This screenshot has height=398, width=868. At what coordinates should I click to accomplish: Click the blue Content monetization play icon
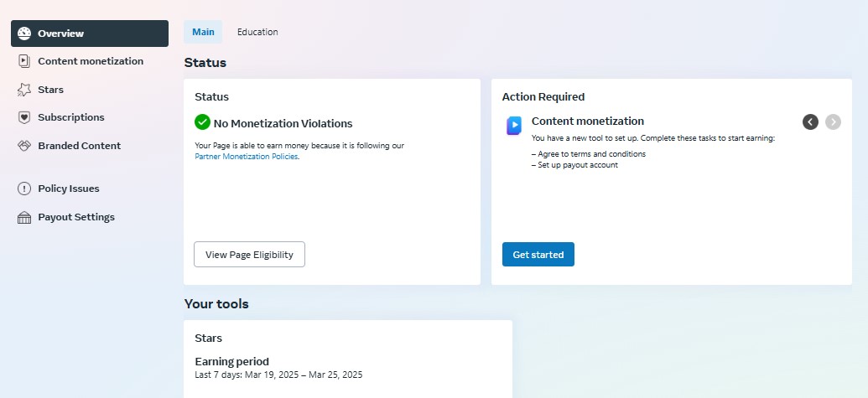pos(514,126)
